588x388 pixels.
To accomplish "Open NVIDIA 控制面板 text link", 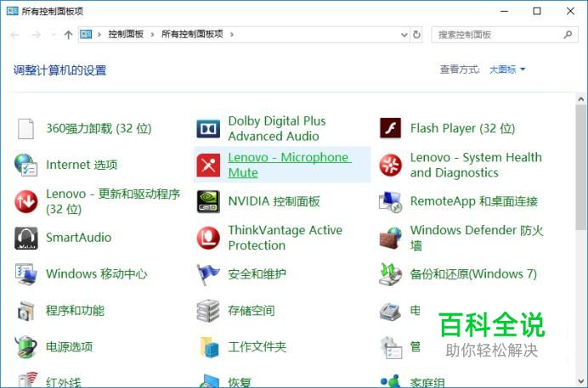I will click(274, 201).
